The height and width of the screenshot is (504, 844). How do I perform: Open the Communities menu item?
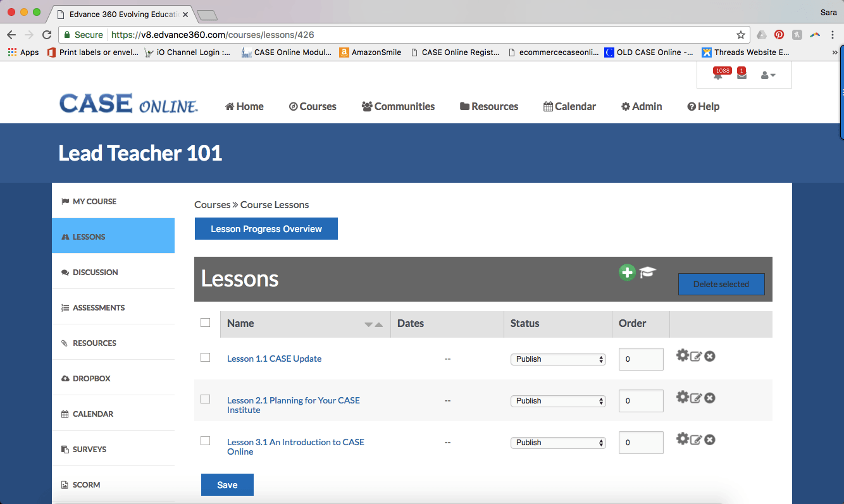point(398,106)
